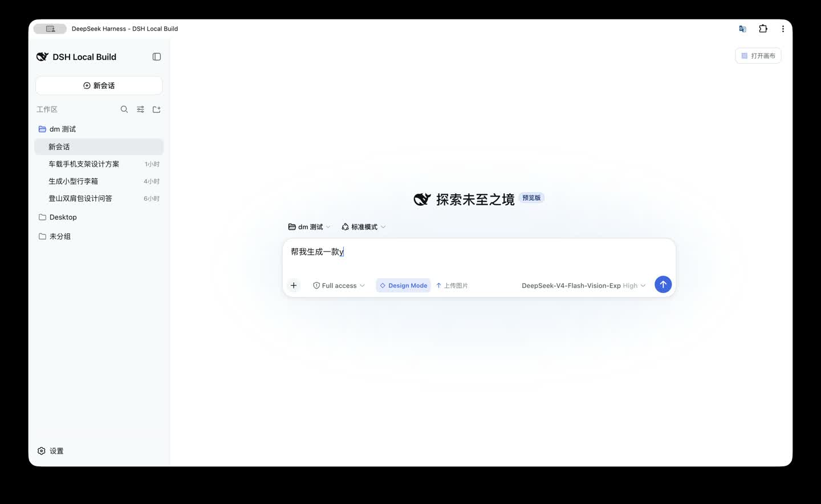Screen dimensions: 821x504
Task: Open DeepSeek-V4-Flash-Vision-Exp model dropdown
Action: [583, 286]
